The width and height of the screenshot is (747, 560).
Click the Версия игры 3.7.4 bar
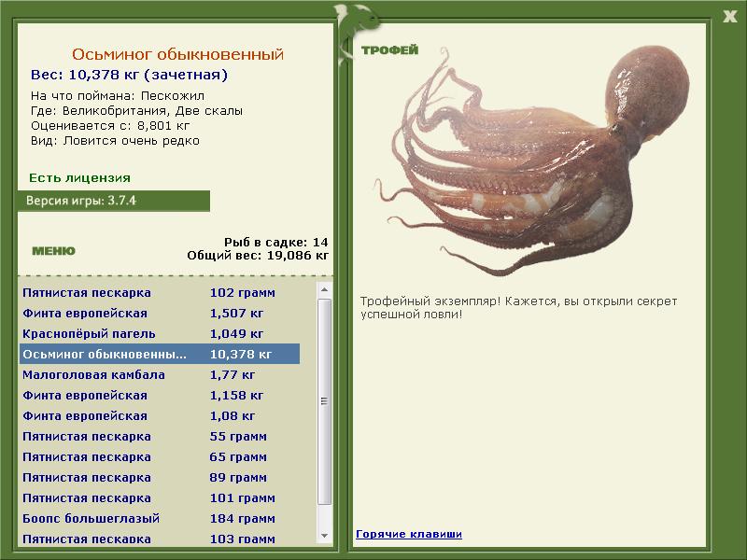113,201
